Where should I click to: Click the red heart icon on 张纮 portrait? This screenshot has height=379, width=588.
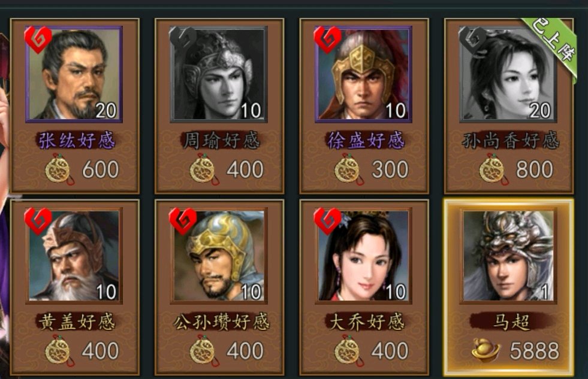pyautogui.click(x=38, y=40)
